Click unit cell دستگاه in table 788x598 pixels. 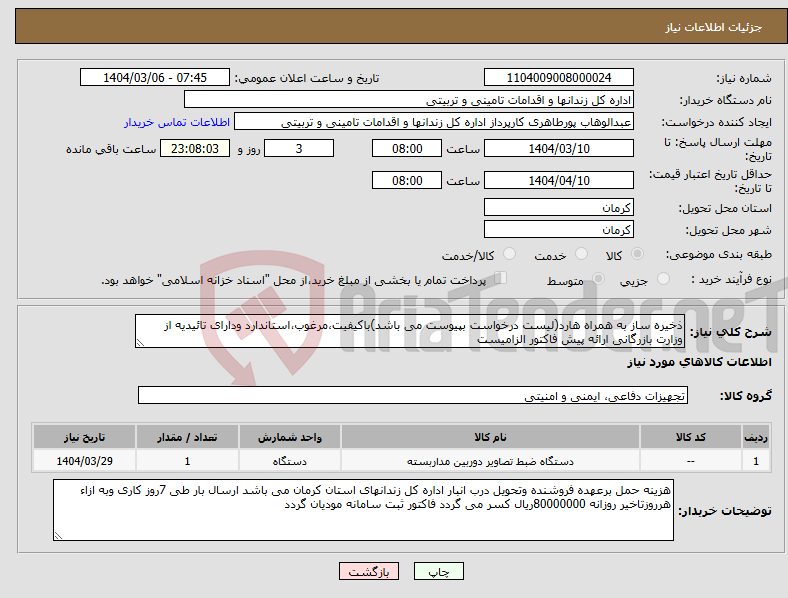click(290, 461)
